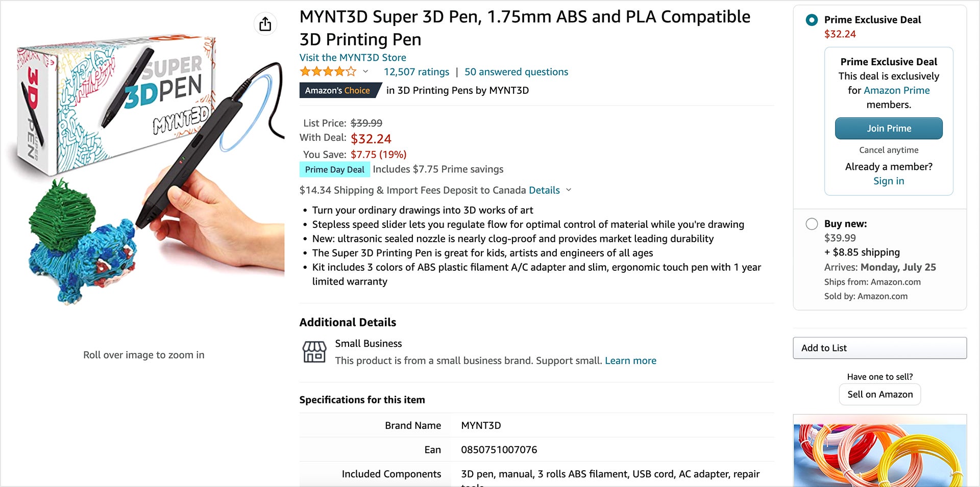The image size is (980, 487).
Task: Click the Join Prime button
Action: click(x=889, y=129)
